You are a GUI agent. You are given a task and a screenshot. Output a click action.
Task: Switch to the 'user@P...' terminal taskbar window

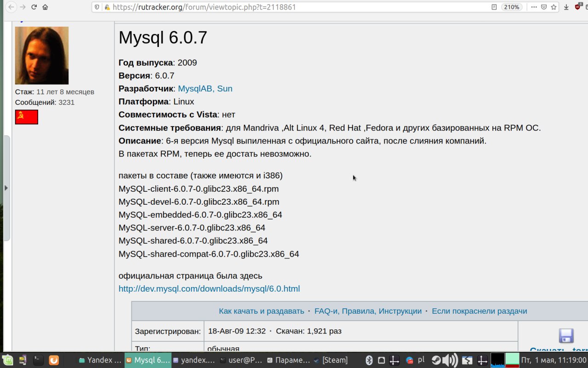(241, 360)
